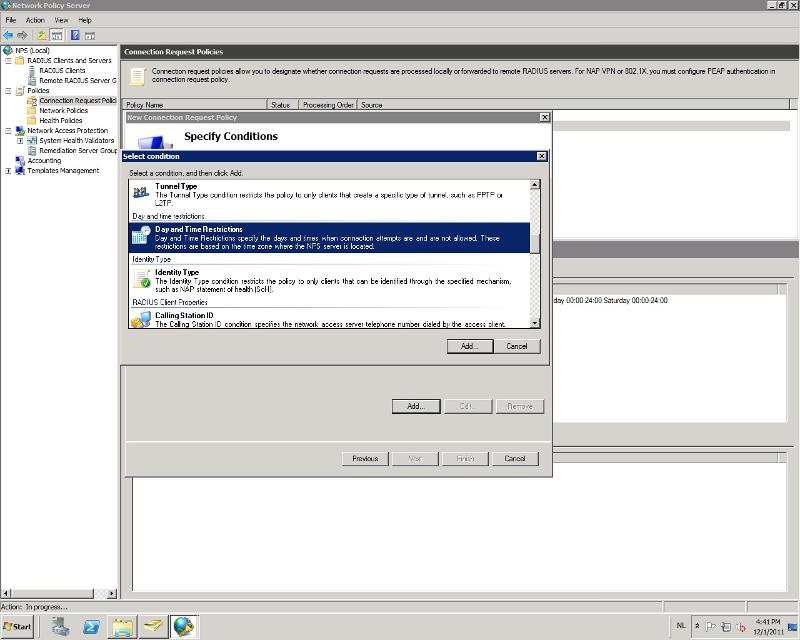Select the Accounting tree node
The height and width of the screenshot is (640, 800).
pyautogui.click(x=44, y=160)
